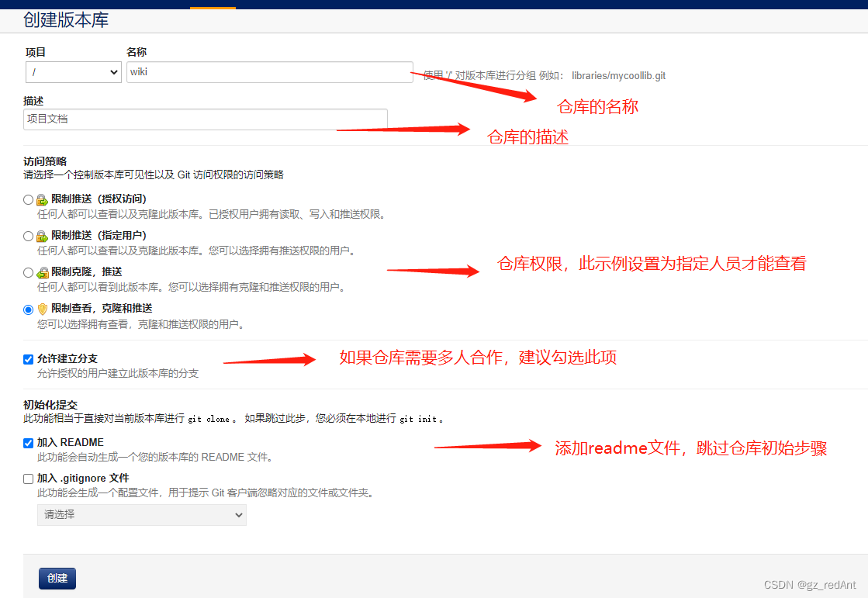Uncheck the 加入 README checkbox
This screenshot has height=598, width=868.
click(27, 442)
